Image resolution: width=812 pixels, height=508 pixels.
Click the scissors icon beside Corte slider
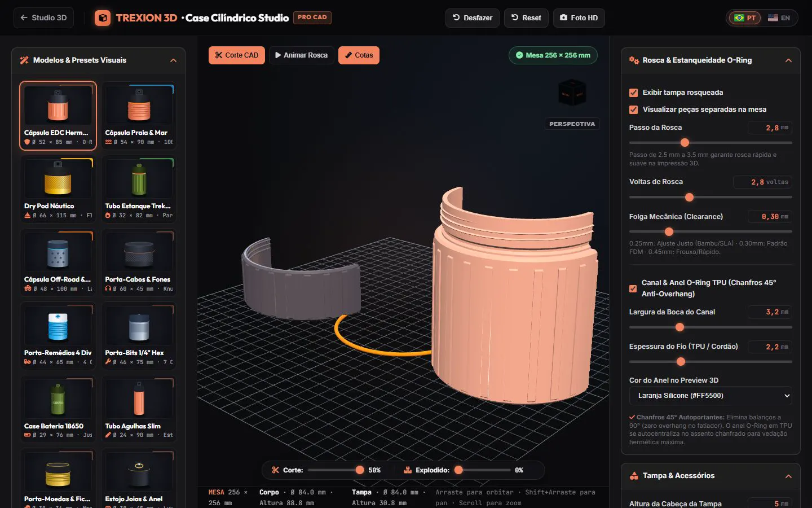click(276, 470)
